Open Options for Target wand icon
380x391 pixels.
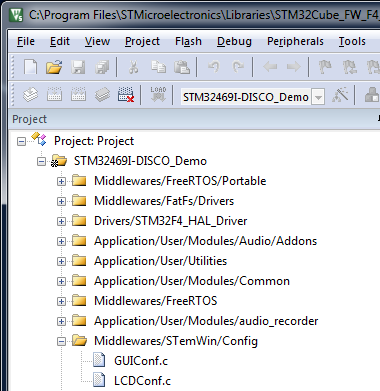(340, 95)
